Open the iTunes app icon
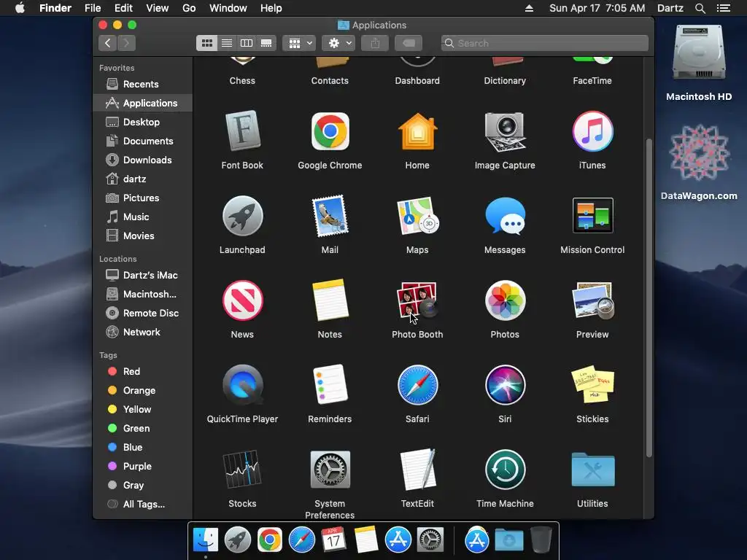This screenshot has width=747, height=560. [592, 131]
